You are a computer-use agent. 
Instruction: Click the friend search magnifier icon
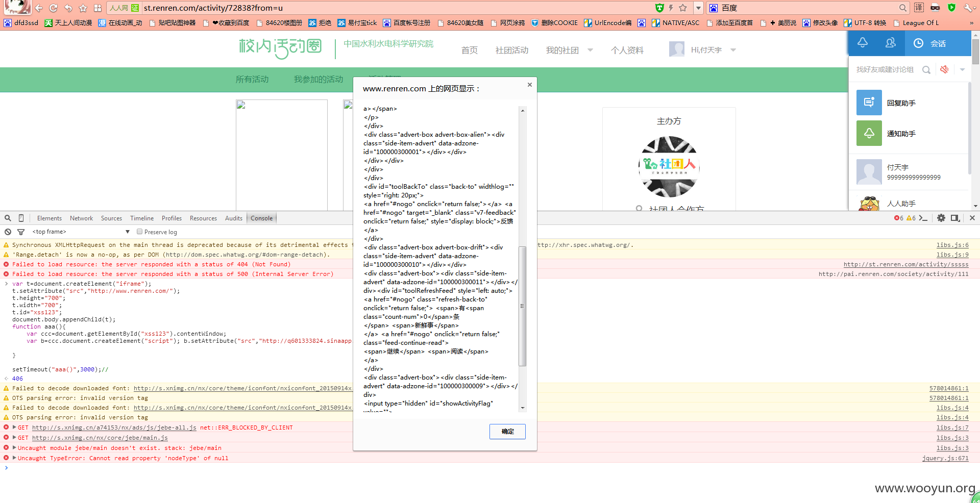pos(926,70)
